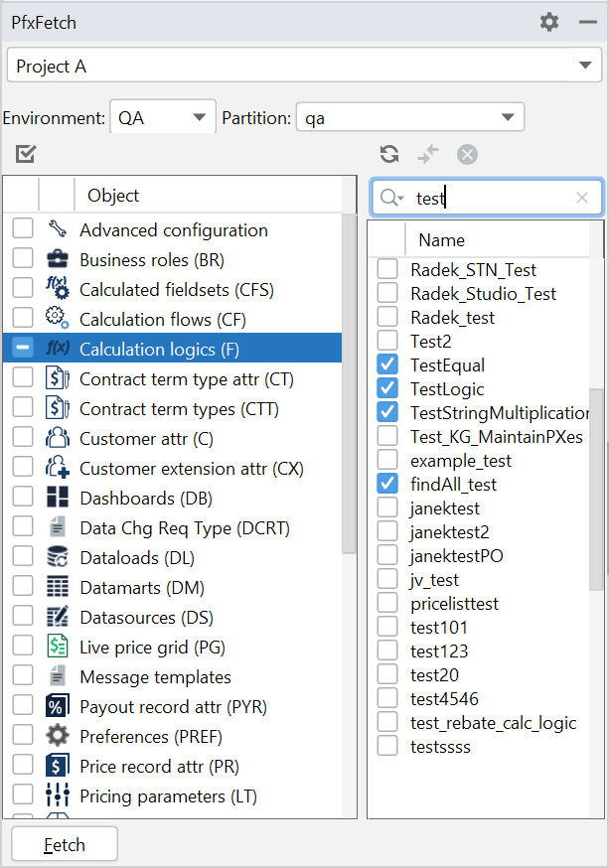Click the select-all checkmark icon above the Object list
The width and height of the screenshot is (609, 868).
tap(26, 154)
